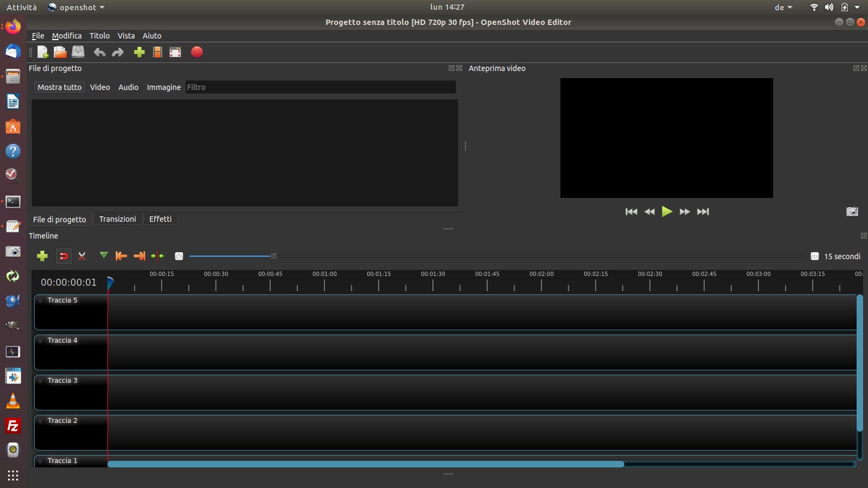Play the video preview
The height and width of the screenshot is (488, 868).
click(x=667, y=211)
